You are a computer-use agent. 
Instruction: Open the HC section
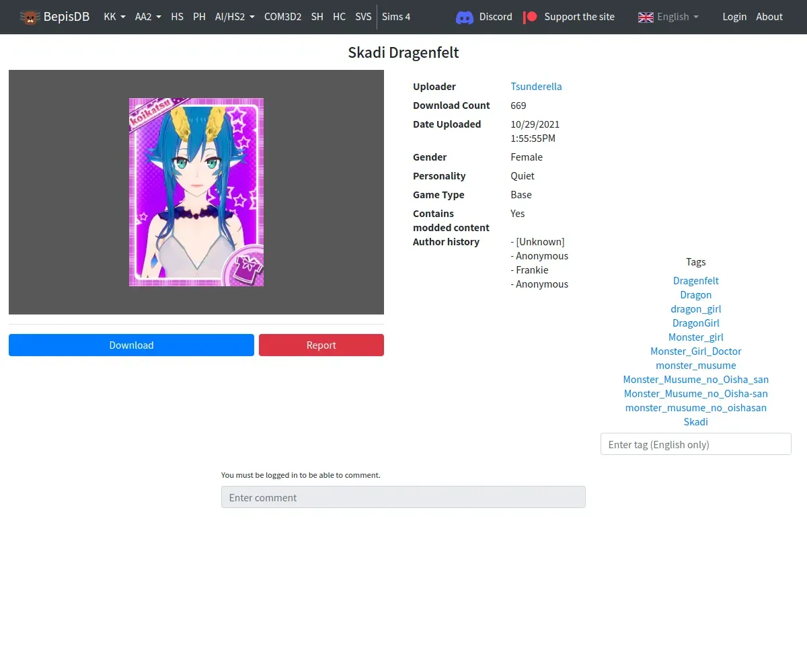[339, 17]
